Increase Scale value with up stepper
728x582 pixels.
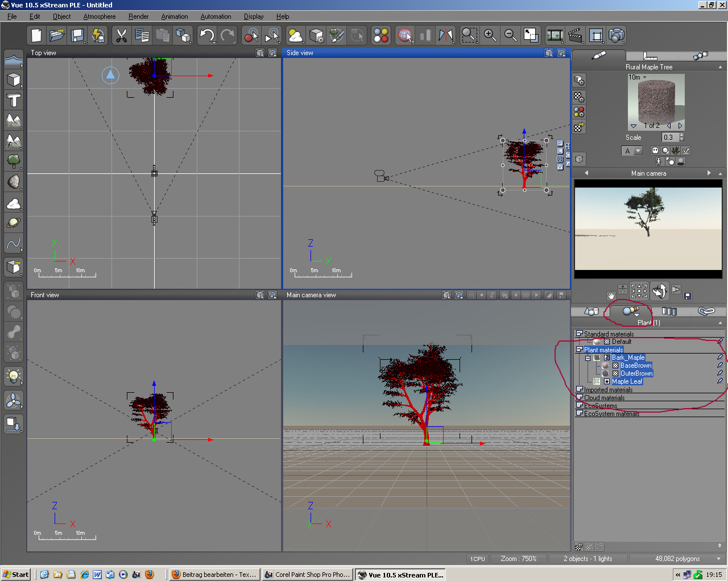click(681, 135)
